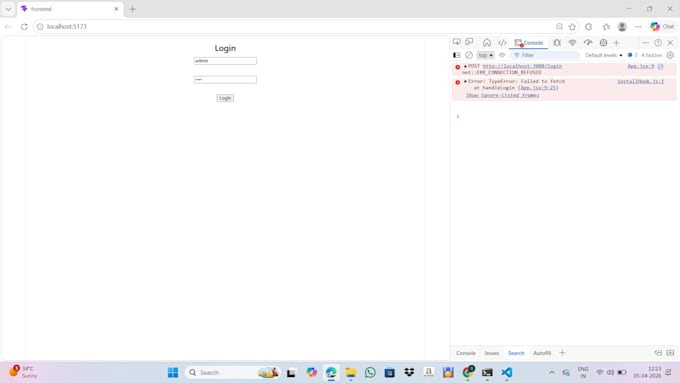
Task: Open the zoom magnifier in address bar
Action: (x=559, y=26)
